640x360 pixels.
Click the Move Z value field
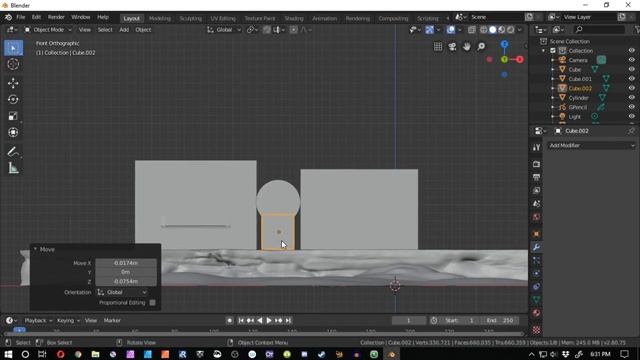tap(126, 281)
